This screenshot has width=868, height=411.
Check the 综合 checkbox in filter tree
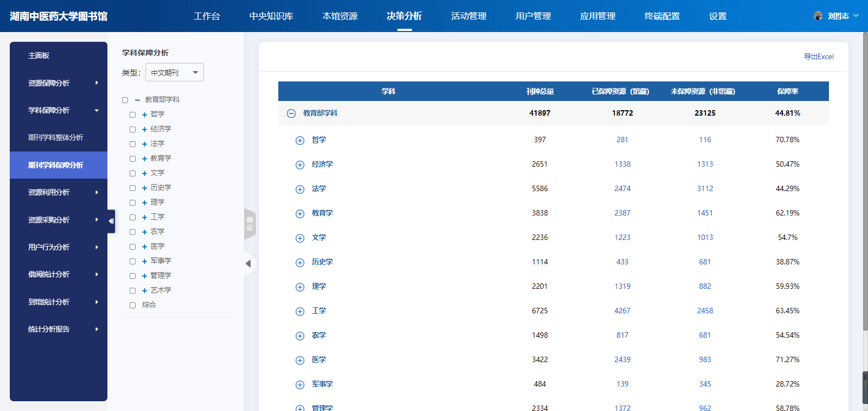[x=132, y=305]
